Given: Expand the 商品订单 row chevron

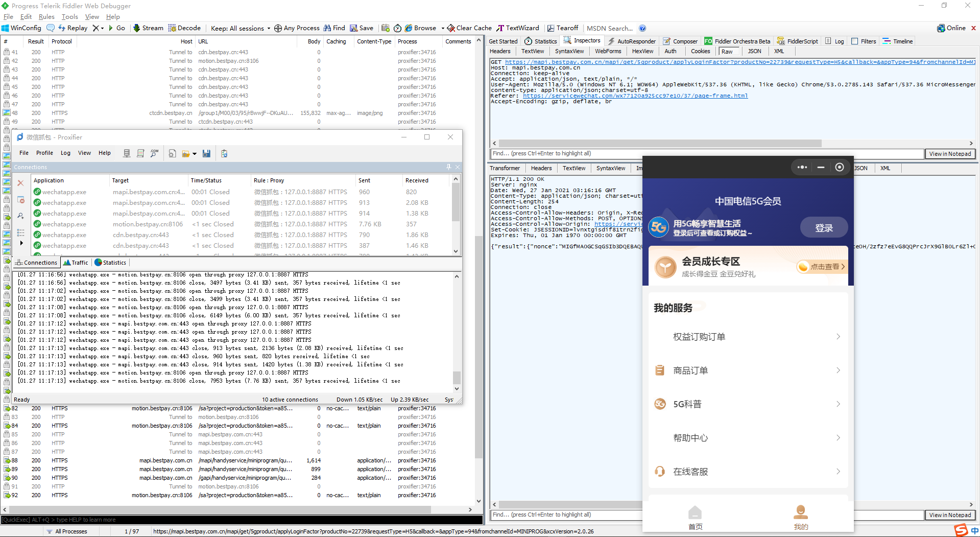Looking at the screenshot, I should tap(838, 370).
